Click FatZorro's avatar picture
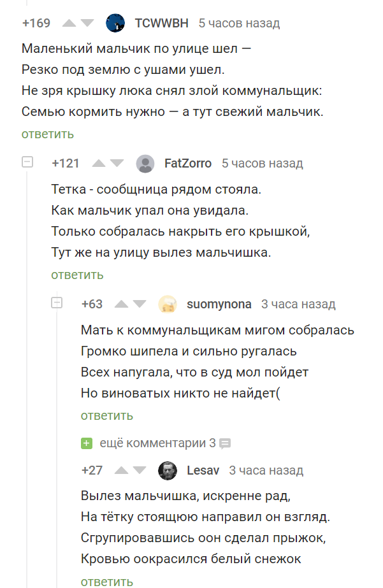Screen dimensions: 383x588 click(146, 163)
